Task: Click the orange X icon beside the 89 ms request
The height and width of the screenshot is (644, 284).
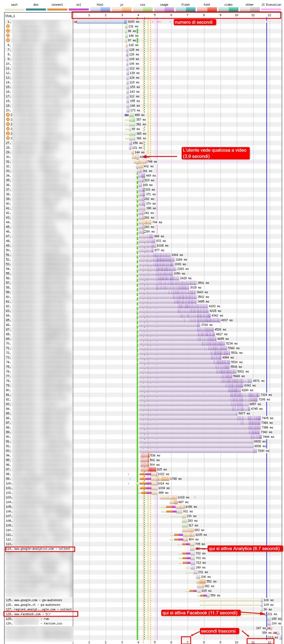Action: click(8, 129)
